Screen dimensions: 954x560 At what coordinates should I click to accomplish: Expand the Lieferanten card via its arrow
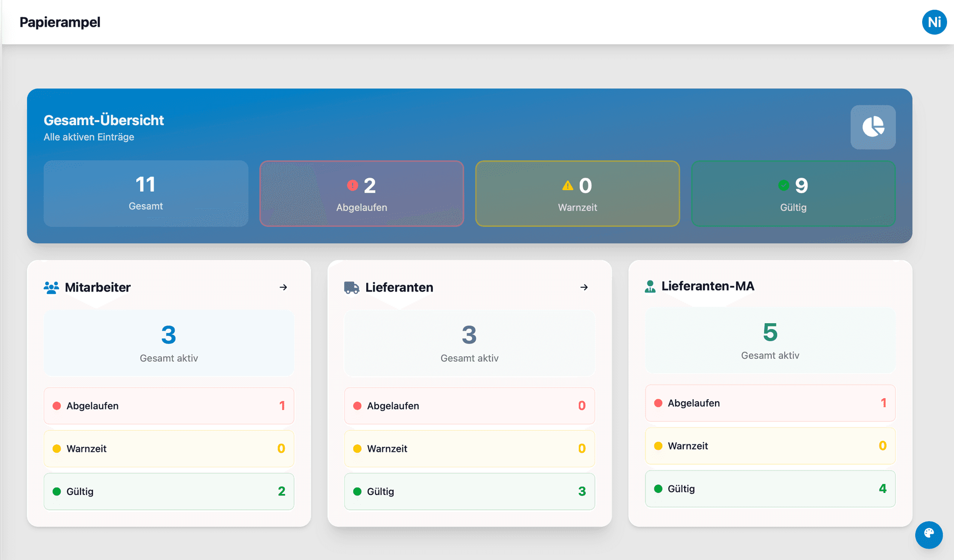coord(584,287)
